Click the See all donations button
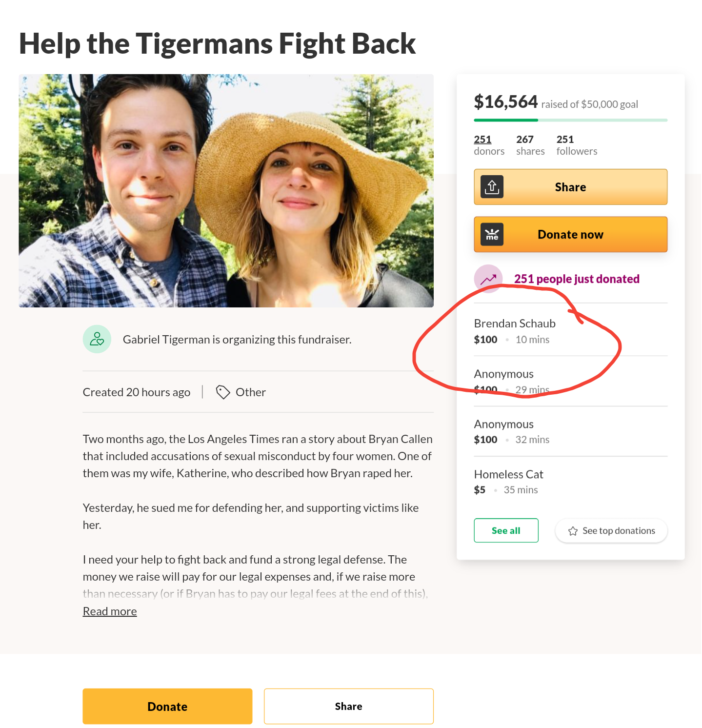This screenshot has width=702, height=728. pos(506,530)
